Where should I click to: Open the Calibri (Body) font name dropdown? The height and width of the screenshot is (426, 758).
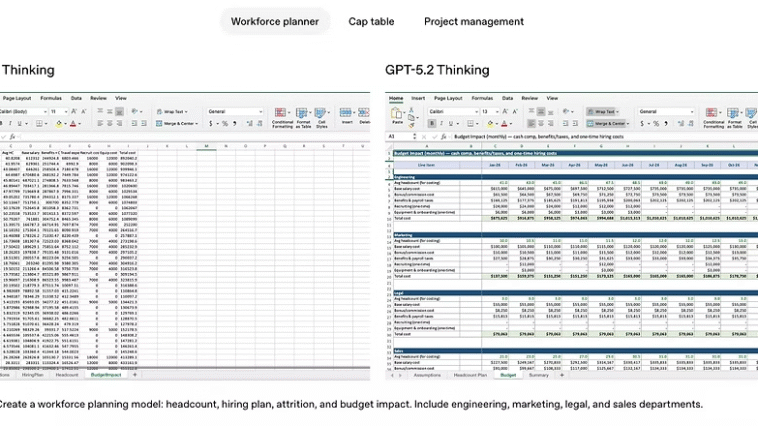(x=451, y=112)
